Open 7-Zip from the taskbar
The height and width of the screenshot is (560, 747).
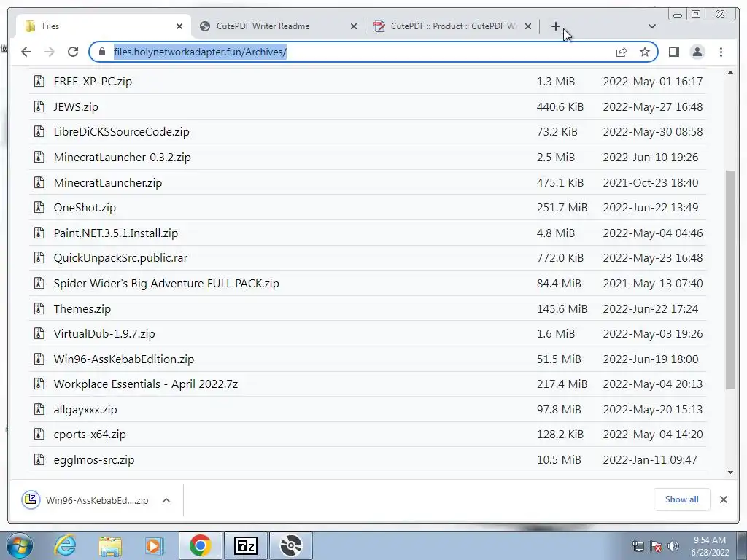click(246, 545)
